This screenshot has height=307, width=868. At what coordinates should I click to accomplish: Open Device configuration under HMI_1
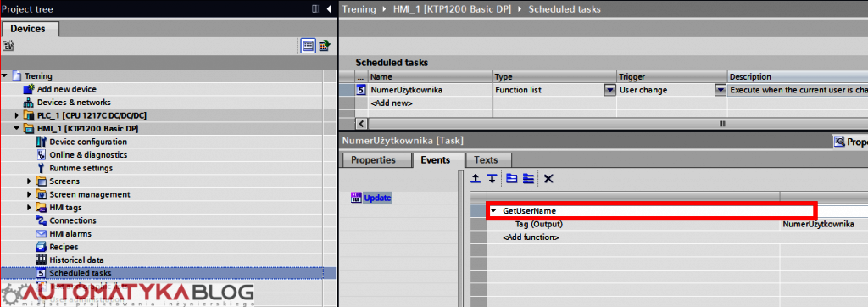pos(88,142)
